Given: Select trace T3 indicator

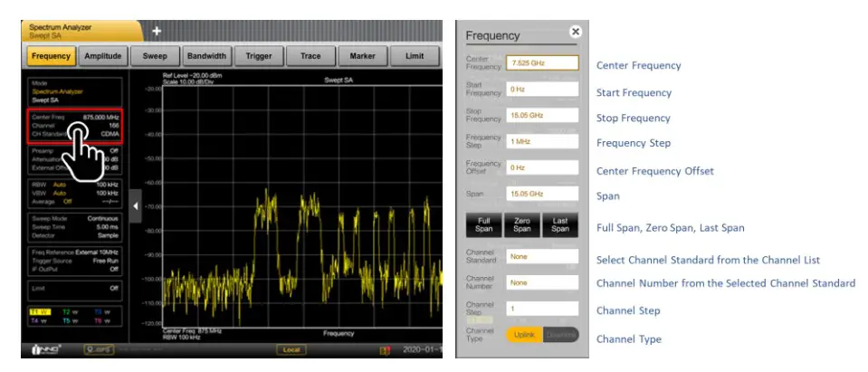Looking at the screenshot, I should 102,312.
